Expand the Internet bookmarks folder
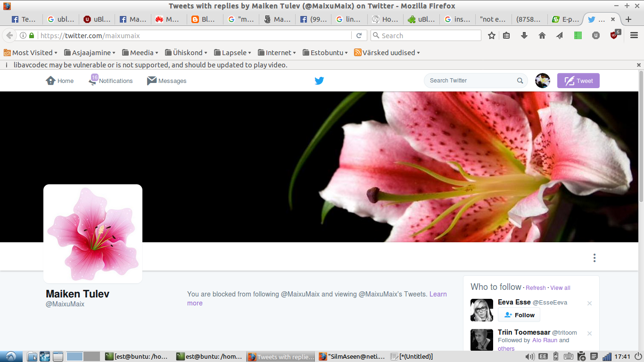The height and width of the screenshot is (362, 644). coord(276,53)
